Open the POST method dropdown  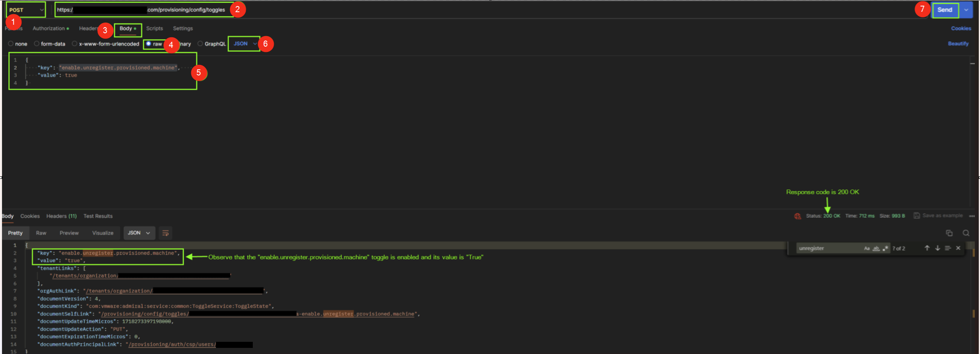26,10
